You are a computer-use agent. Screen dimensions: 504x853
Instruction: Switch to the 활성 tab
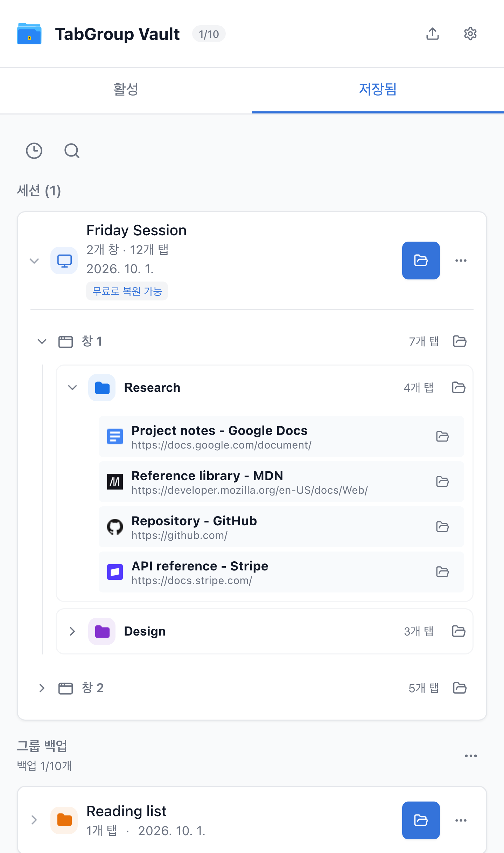(126, 90)
